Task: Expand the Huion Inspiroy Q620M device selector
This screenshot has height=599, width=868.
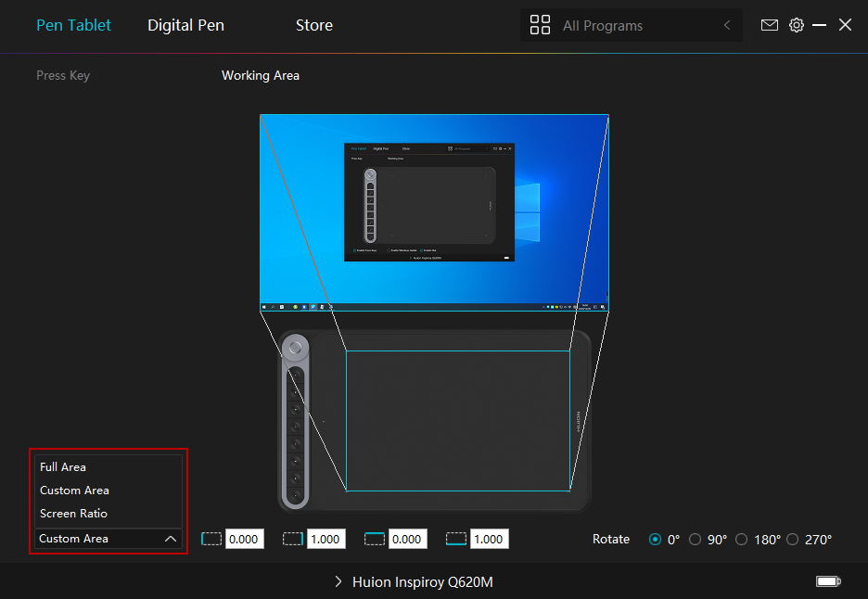Action: [414, 582]
